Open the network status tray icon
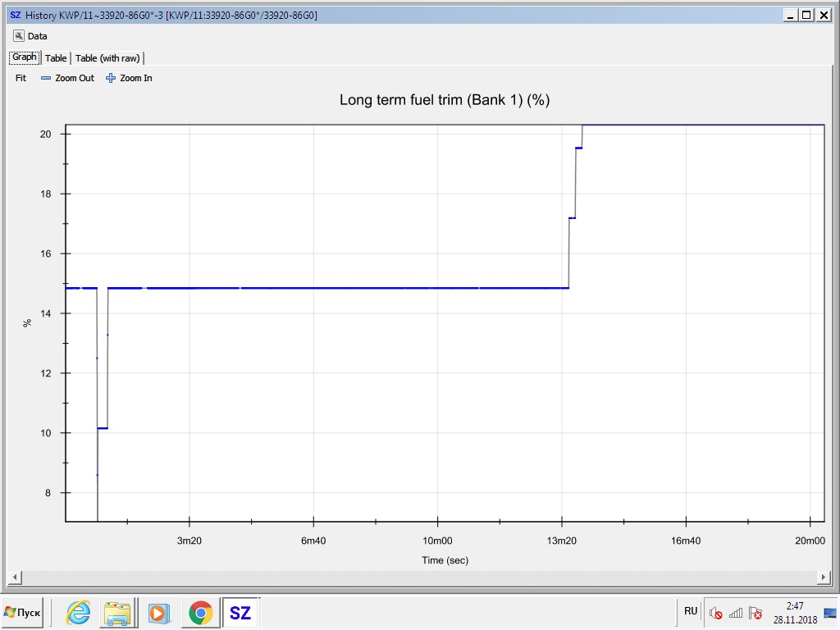The image size is (840, 630). coord(736,613)
